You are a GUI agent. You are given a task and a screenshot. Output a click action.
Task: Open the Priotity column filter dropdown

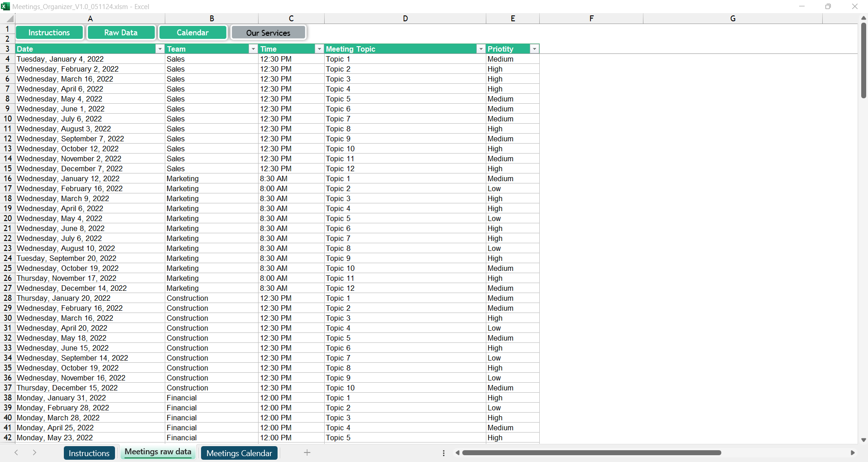[534, 49]
